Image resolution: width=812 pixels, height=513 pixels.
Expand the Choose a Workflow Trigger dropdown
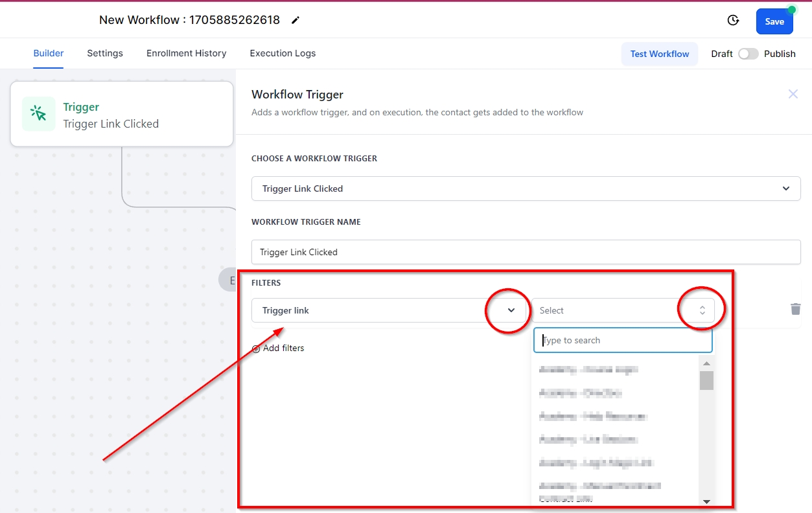785,188
